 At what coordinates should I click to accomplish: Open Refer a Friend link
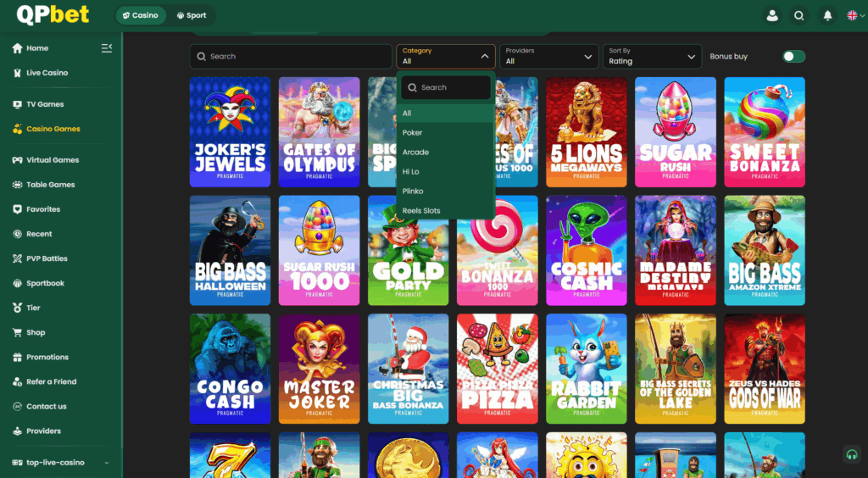pos(52,381)
